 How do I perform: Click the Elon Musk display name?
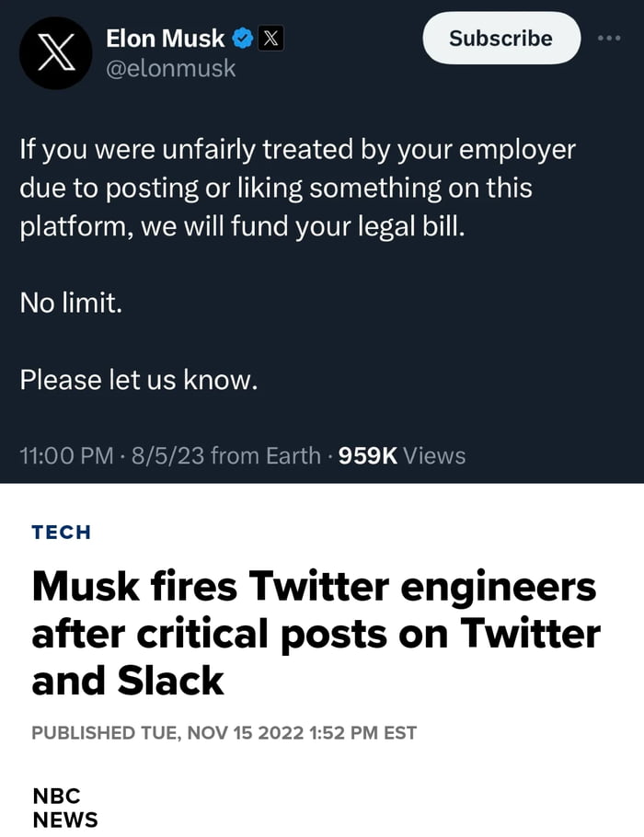tap(165, 38)
